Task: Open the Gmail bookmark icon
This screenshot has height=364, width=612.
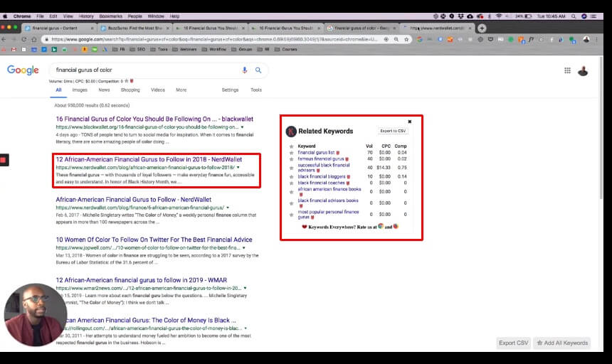Action: pyautogui.click(x=14, y=50)
